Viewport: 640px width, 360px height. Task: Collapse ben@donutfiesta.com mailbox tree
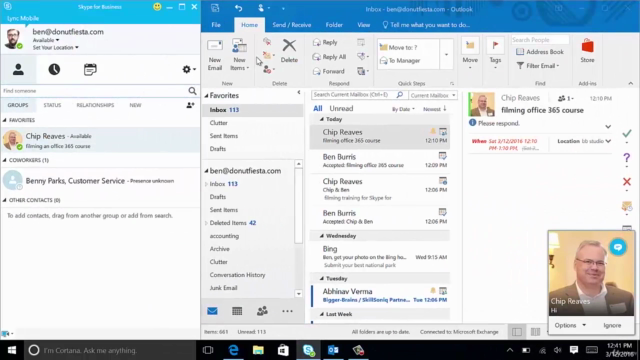click(207, 171)
